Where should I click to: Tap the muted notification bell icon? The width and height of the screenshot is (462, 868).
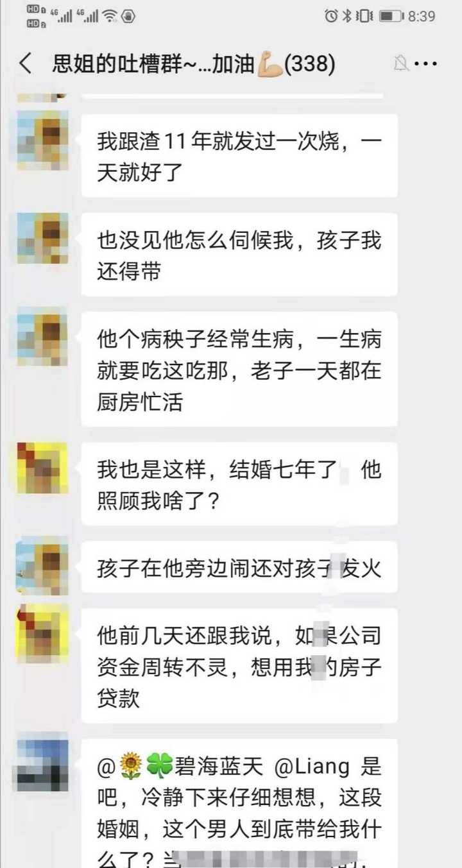point(401,64)
